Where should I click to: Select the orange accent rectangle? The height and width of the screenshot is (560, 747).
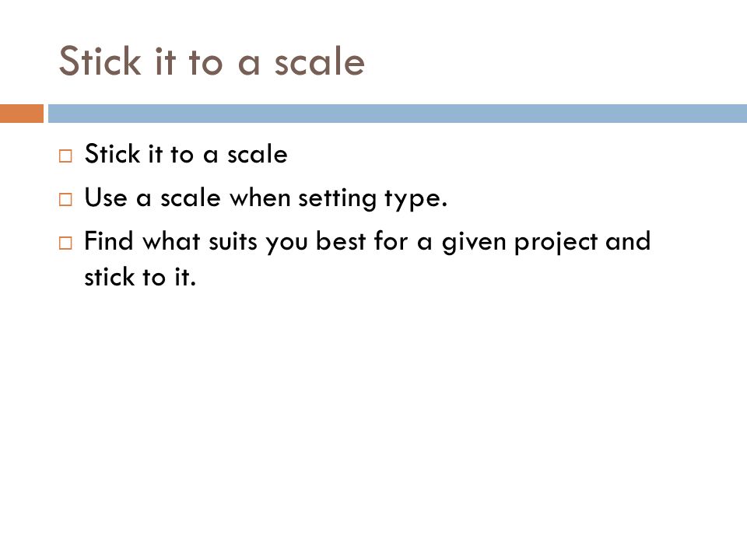22,114
